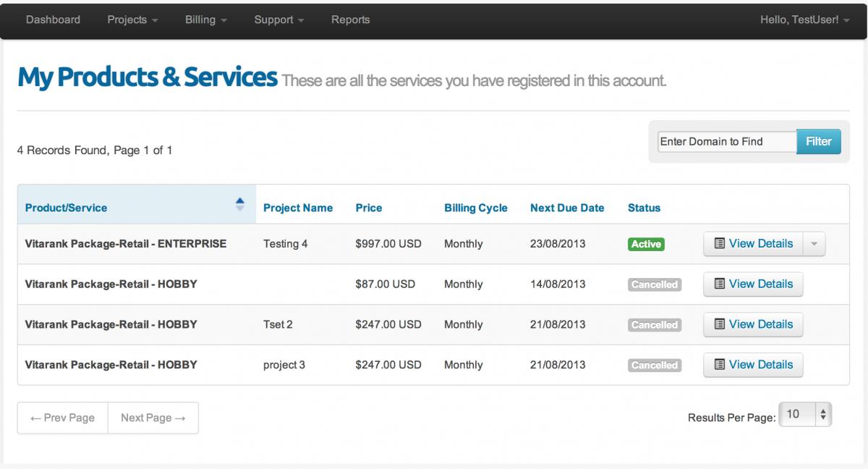Click the $997.00 USD price
Screen dimensions: 868x469
388,244
